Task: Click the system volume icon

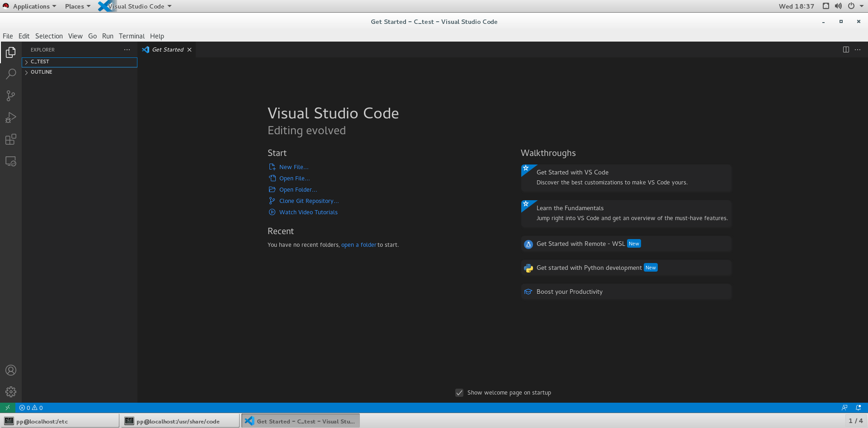Action: [838, 6]
